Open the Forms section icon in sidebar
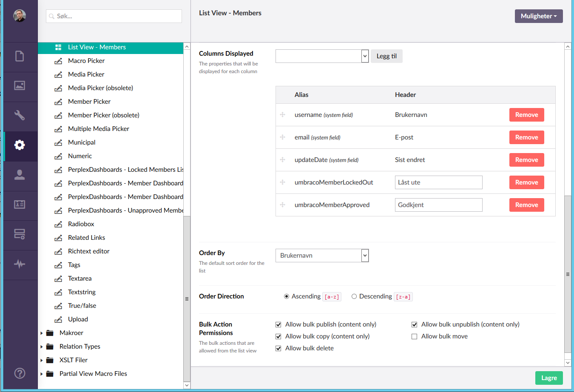Screen dimensions: 574x392 (x=20, y=234)
